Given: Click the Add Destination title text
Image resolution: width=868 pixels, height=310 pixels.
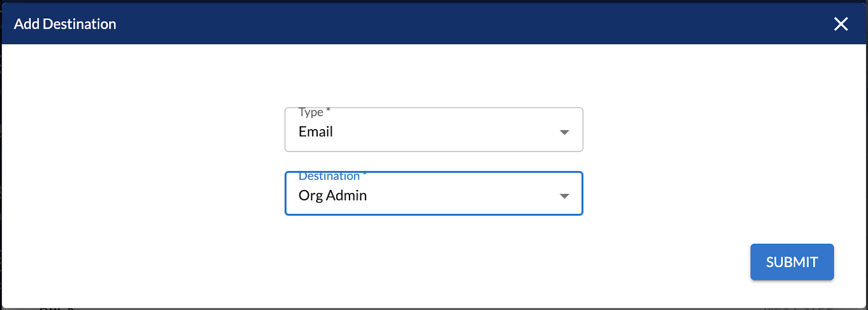Looking at the screenshot, I should point(65,24).
